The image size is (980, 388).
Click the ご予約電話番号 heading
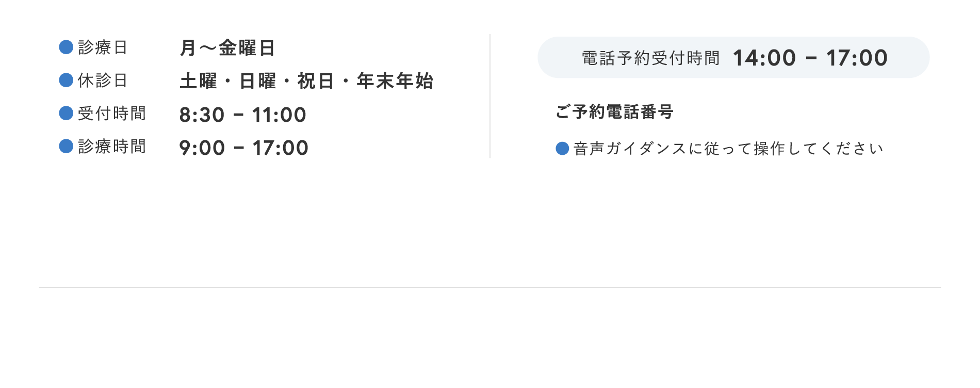click(x=614, y=111)
